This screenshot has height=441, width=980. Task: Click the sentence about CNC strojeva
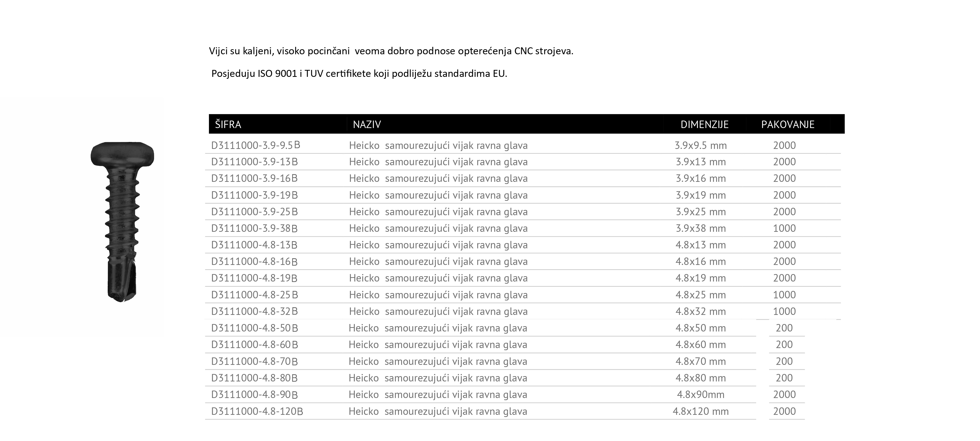(x=391, y=51)
